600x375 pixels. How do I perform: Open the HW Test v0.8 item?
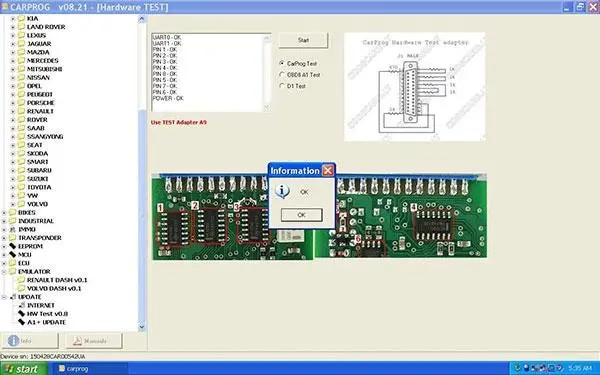click(x=47, y=314)
